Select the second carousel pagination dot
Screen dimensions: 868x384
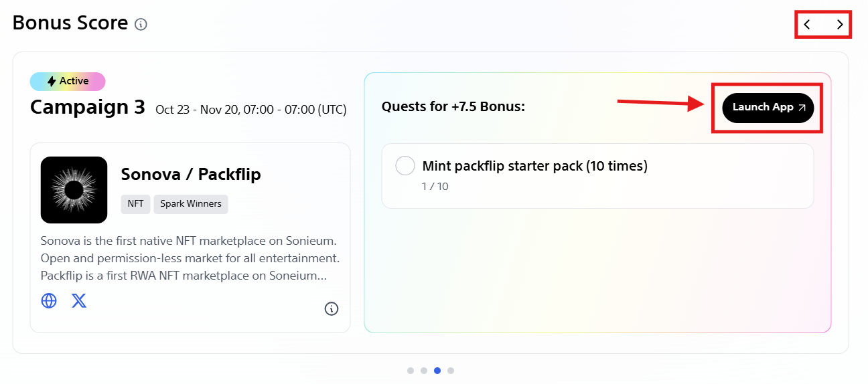tap(424, 370)
